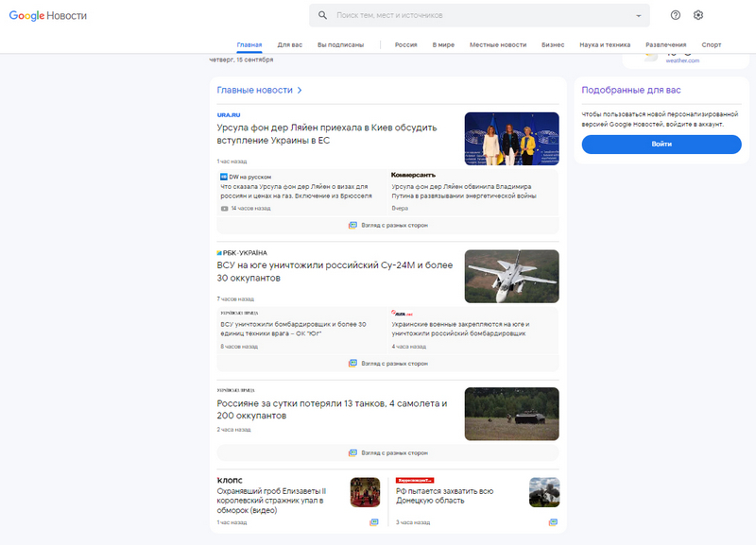
Task: Click the Google Новости logo
Action: pos(56,16)
